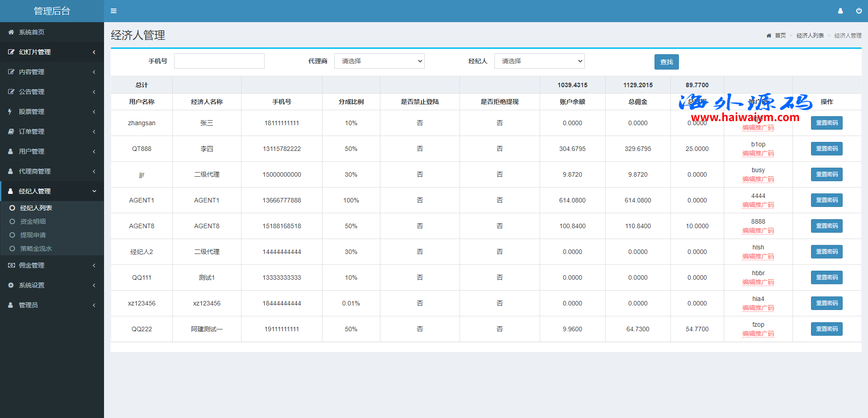868x418 pixels.
Task: Select the 策略金流水 submenu circle item
Action: (x=36, y=249)
